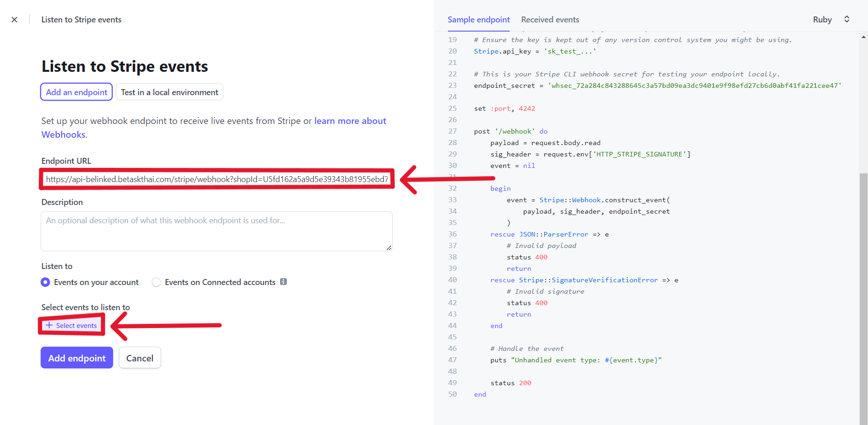
Task: Click the plus Select events button
Action: [x=71, y=325]
